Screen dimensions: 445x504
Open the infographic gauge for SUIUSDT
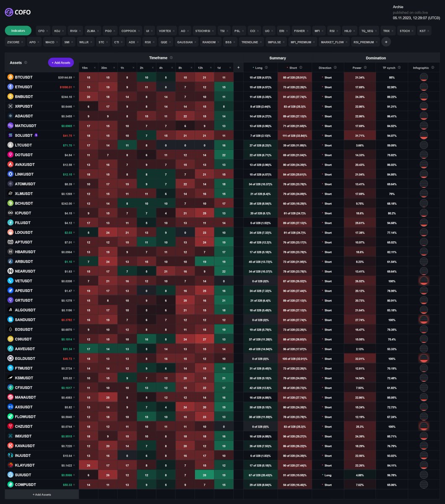pyautogui.click(x=424, y=475)
